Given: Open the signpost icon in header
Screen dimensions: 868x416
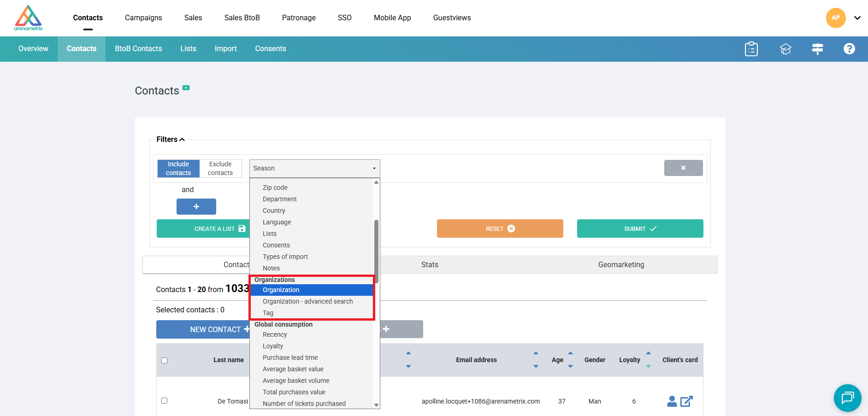Looking at the screenshot, I should pyautogui.click(x=817, y=49).
